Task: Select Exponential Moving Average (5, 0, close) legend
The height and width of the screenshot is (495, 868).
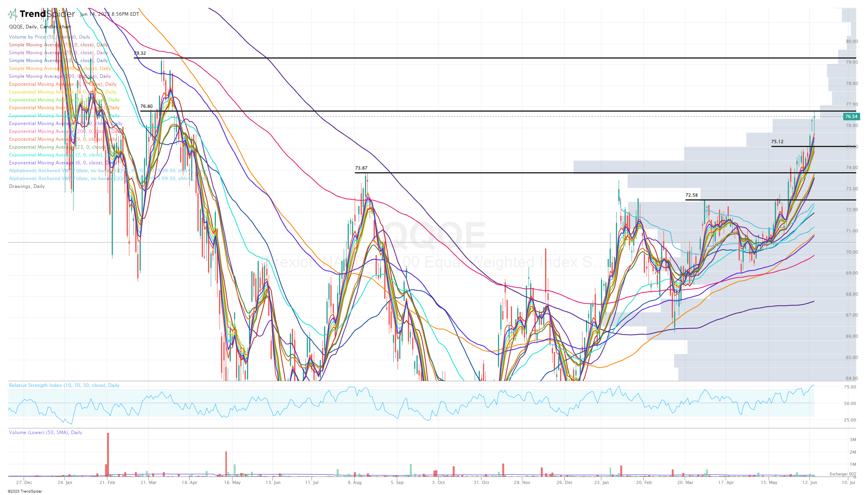Action: coord(63,84)
